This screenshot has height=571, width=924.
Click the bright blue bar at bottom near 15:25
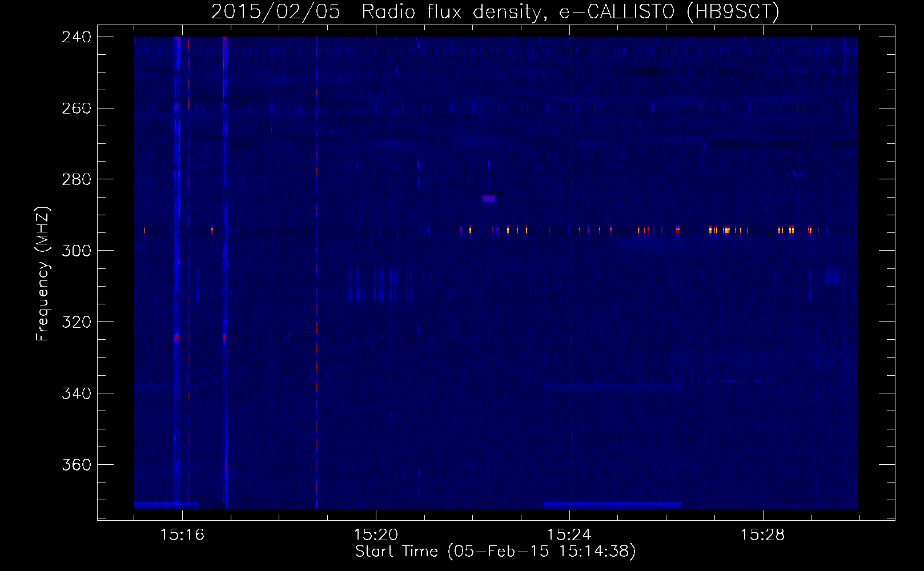pyautogui.click(x=612, y=505)
